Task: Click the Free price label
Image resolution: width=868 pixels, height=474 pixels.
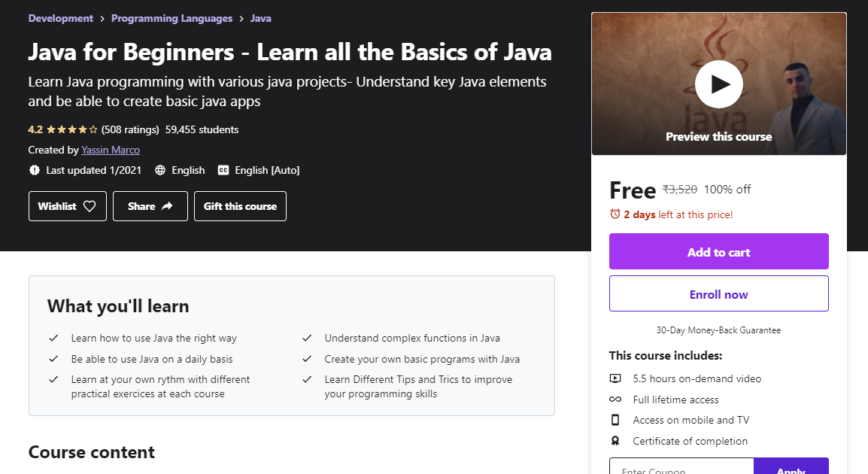Action: (633, 190)
